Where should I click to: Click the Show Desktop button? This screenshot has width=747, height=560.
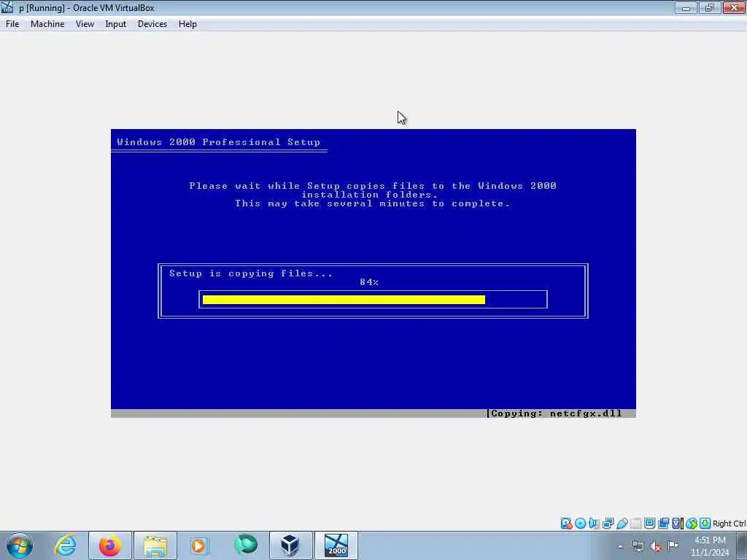click(x=742, y=545)
